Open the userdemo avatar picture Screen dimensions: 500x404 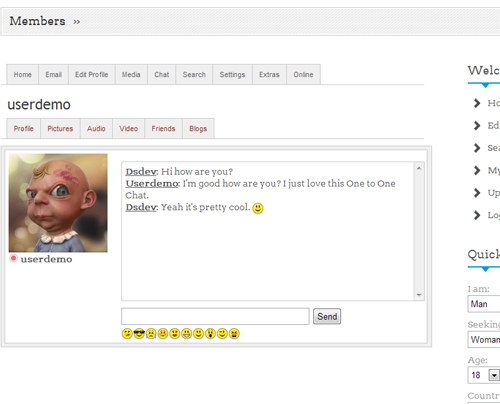pyautogui.click(x=58, y=203)
